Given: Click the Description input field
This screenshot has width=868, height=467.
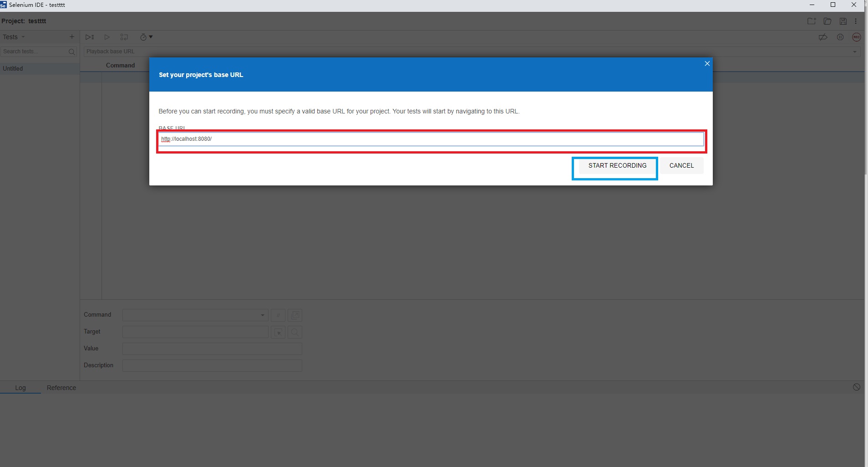Looking at the screenshot, I should point(212,365).
